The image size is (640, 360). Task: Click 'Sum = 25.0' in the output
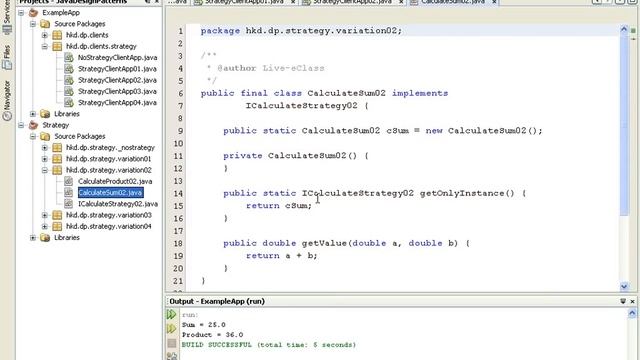pos(204,325)
